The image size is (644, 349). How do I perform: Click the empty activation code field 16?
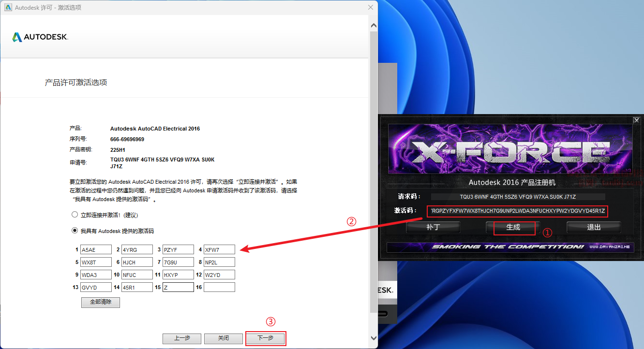[x=219, y=288]
